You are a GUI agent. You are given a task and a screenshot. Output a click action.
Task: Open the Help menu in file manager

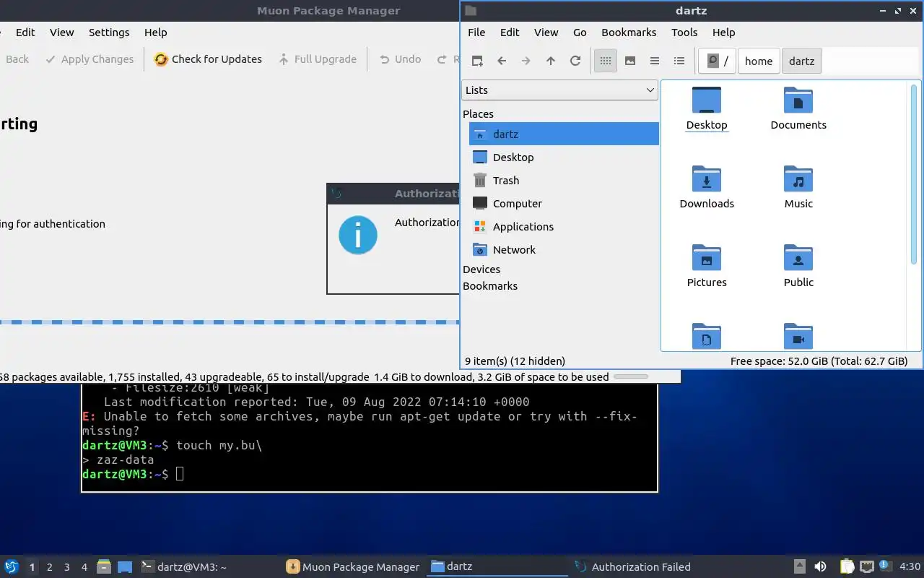tap(723, 32)
